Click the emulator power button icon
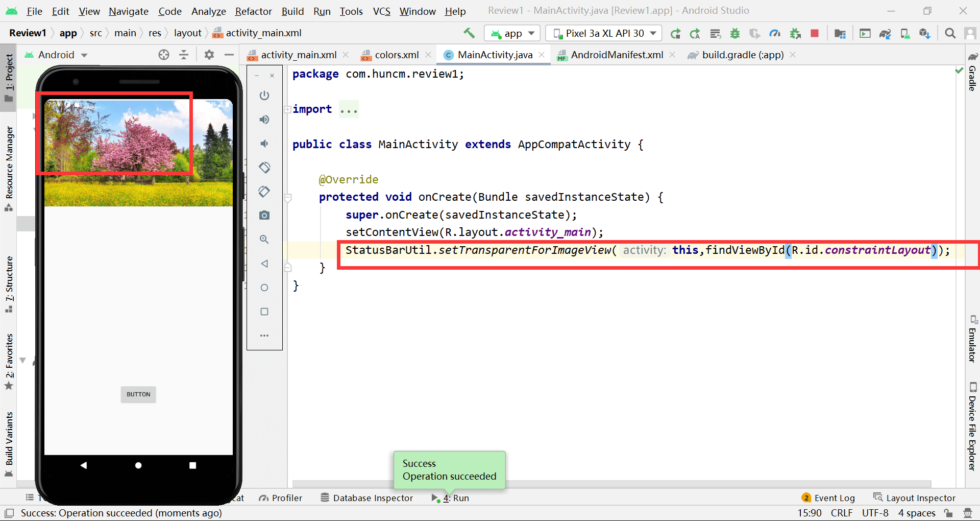Viewport: 980px width, 521px height. (x=264, y=96)
